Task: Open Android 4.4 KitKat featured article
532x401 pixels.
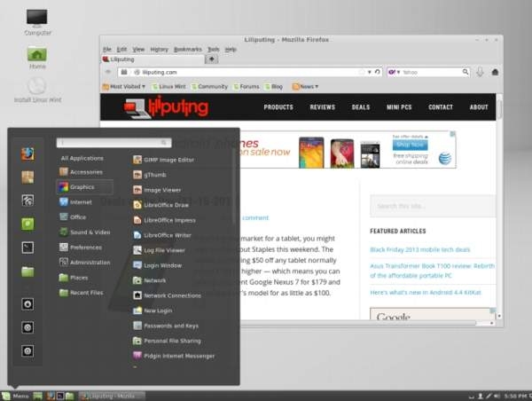Action: point(426,293)
